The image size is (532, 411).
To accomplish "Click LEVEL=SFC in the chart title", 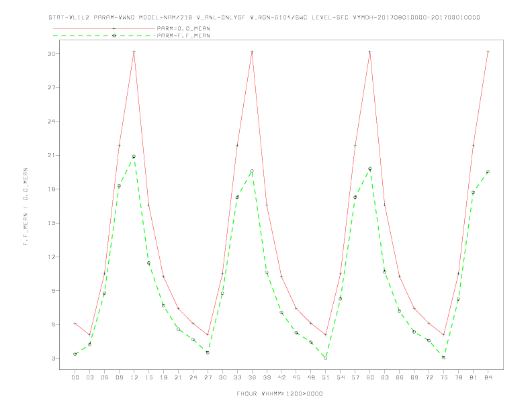I will click(330, 17).
